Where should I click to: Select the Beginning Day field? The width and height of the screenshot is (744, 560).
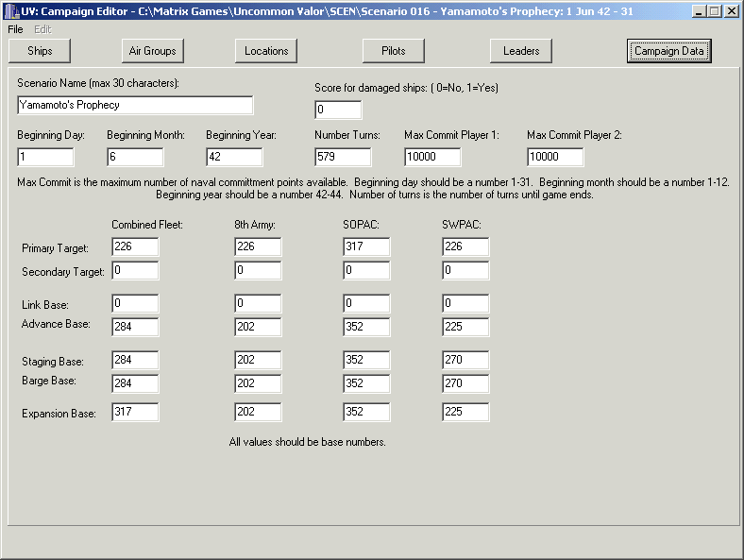(x=45, y=157)
